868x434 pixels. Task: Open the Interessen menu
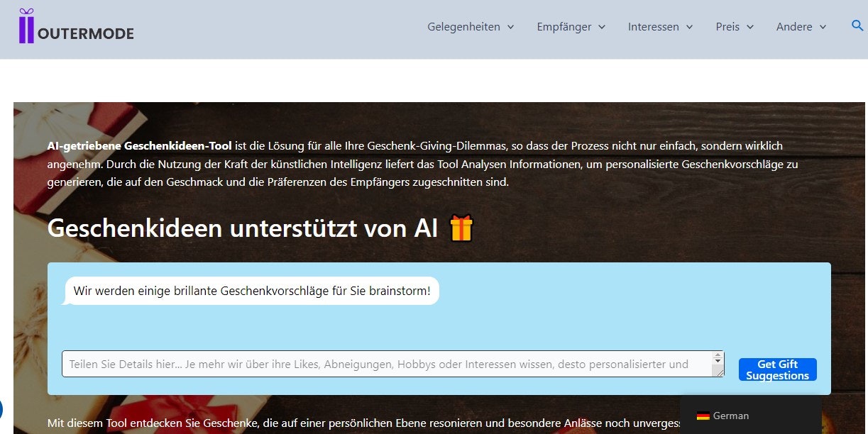click(x=661, y=27)
